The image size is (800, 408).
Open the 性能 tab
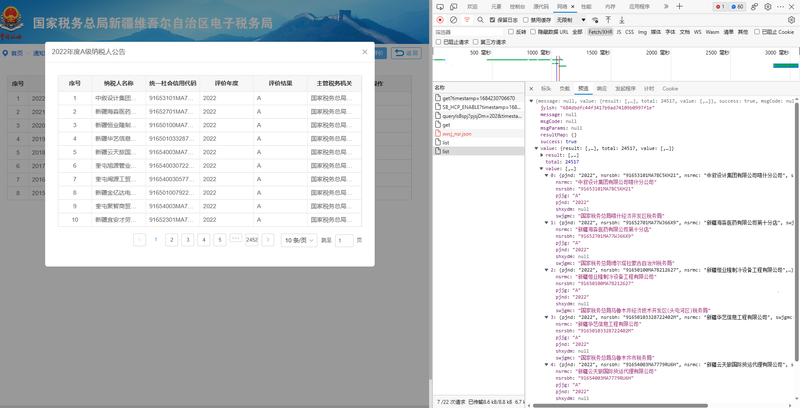point(586,7)
